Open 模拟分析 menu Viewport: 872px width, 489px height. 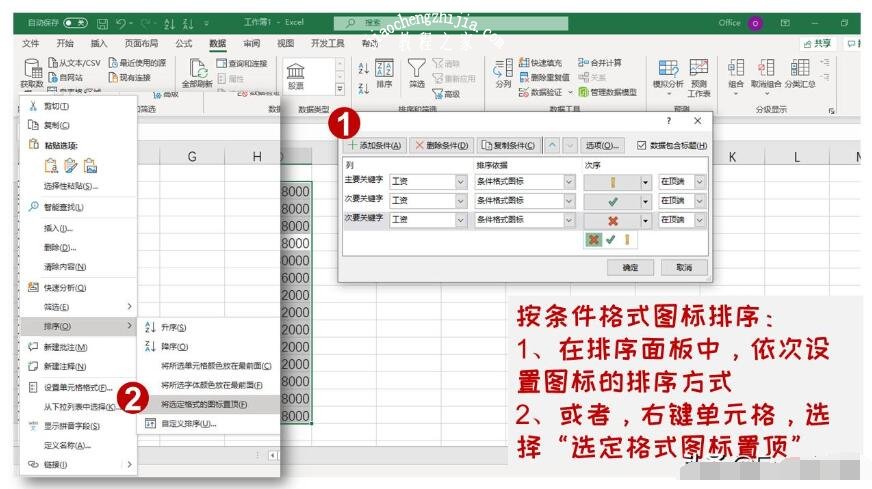[x=668, y=77]
